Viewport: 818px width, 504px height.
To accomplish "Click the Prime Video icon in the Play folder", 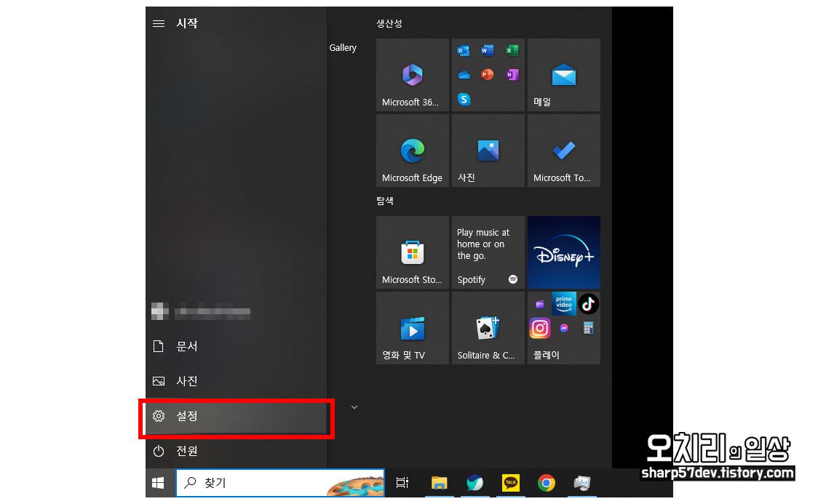I will coord(564,303).
